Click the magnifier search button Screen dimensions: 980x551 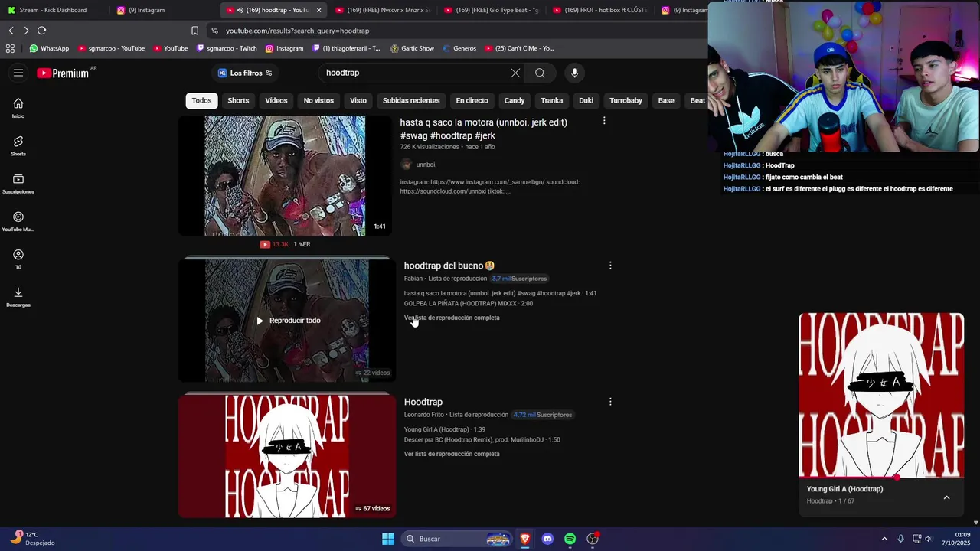pyautogui.click(x=540, y=73)
